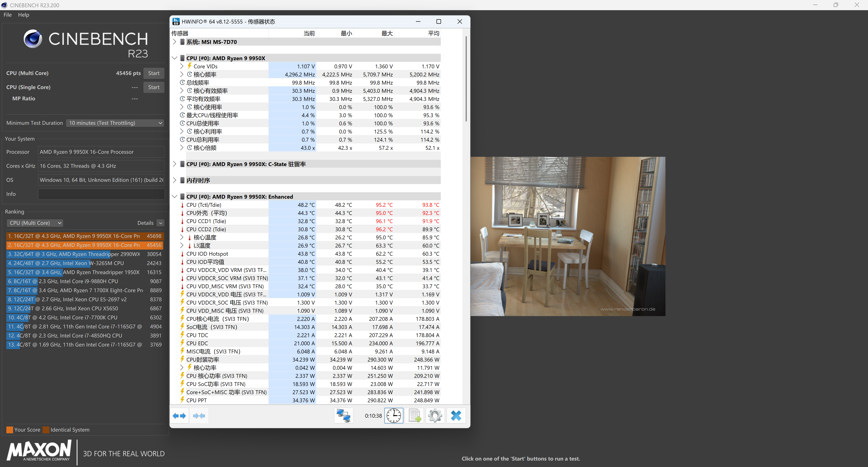Screen dimensions: 868x467
Task: Open remote monitoring network computers icon
Action: (x=343, y=416)
